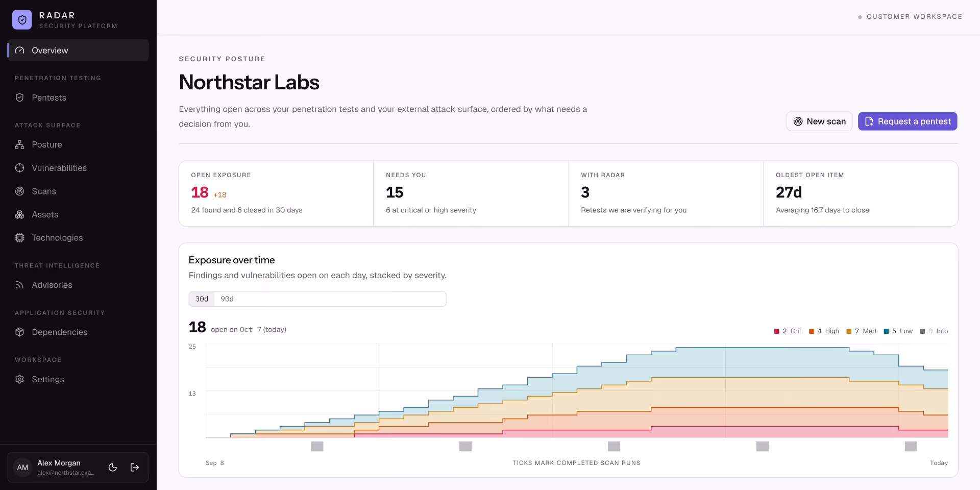Click the Low teal legend swatch
This screenshot has width=980, height=490.
[x=886, y=331]
